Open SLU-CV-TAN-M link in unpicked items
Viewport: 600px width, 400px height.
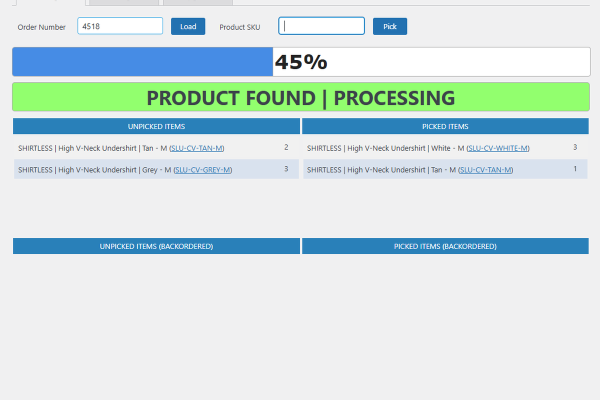197,148
